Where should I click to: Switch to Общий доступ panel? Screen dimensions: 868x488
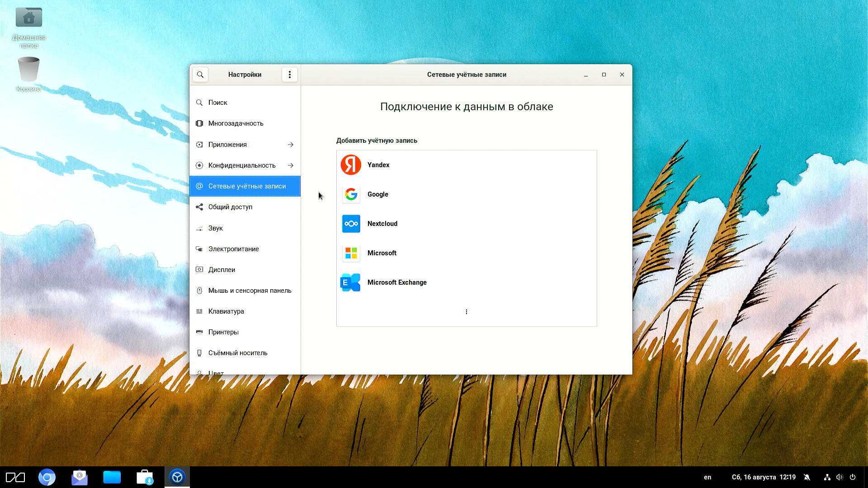[x=230, y=207]
